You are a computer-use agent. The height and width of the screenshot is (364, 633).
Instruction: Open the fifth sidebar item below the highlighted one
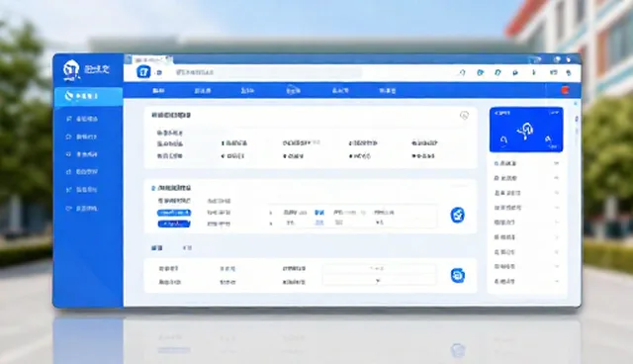click(82, 190)
